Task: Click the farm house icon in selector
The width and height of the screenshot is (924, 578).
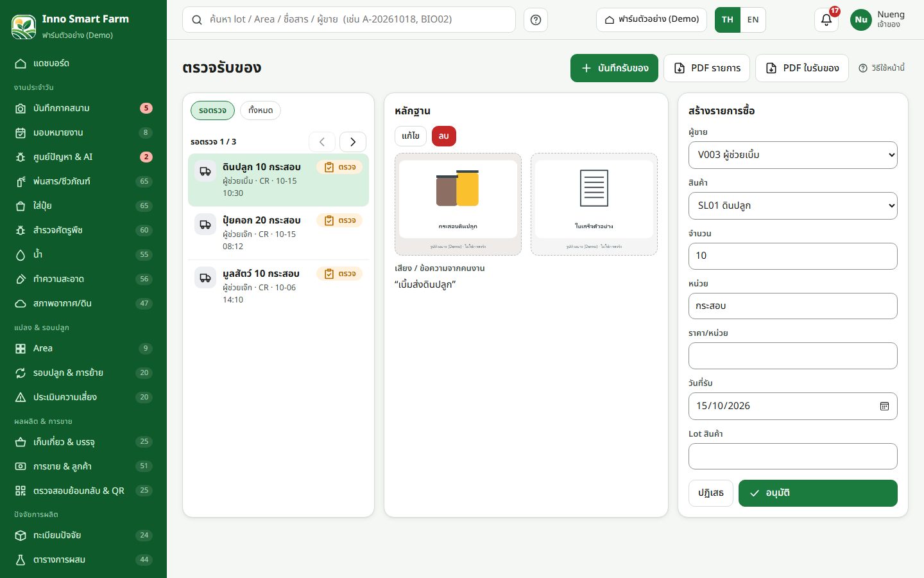Action: tap(610, 20)
